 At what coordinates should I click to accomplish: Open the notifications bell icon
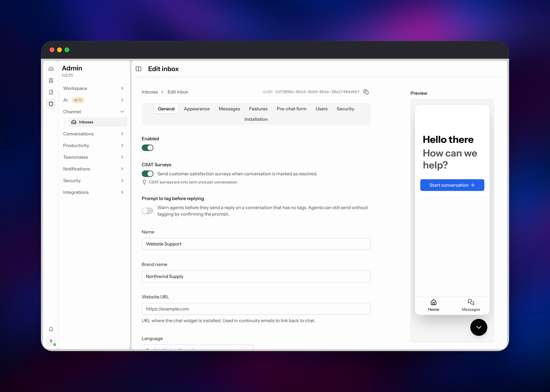pyautogui.click(x=51, y=329)
